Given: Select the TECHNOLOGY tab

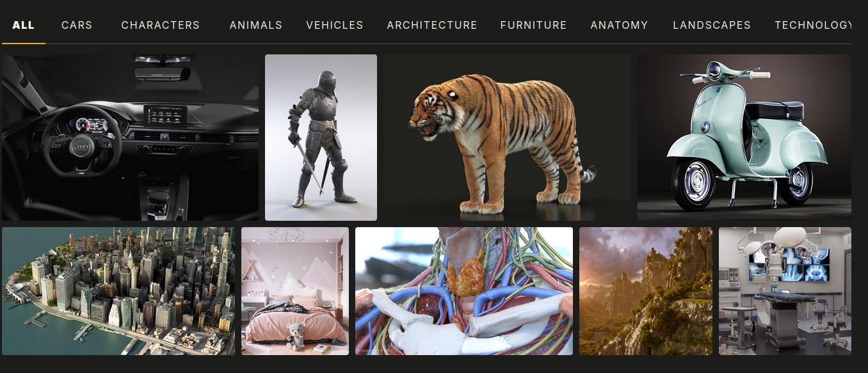Looking at the screenshot, I should coord(813,26).
